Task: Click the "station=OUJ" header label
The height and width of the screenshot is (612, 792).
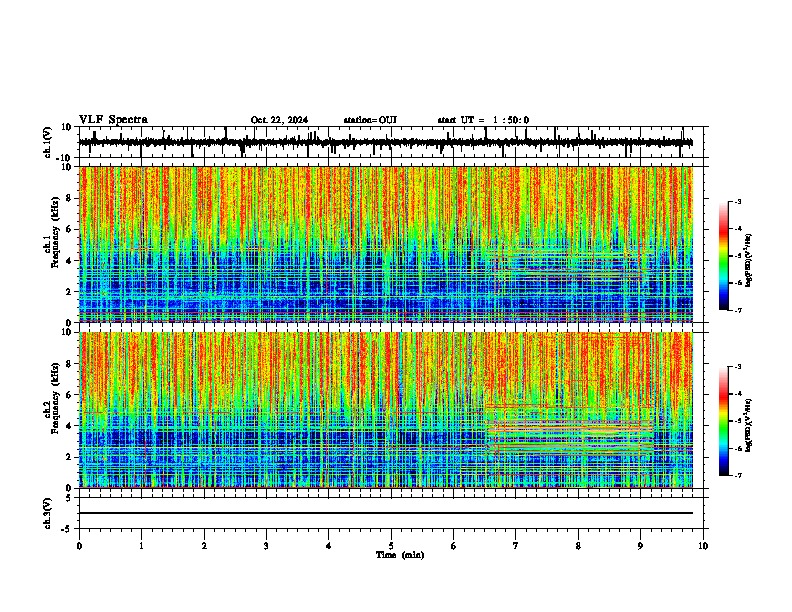Action: click(x=370, y=120)
